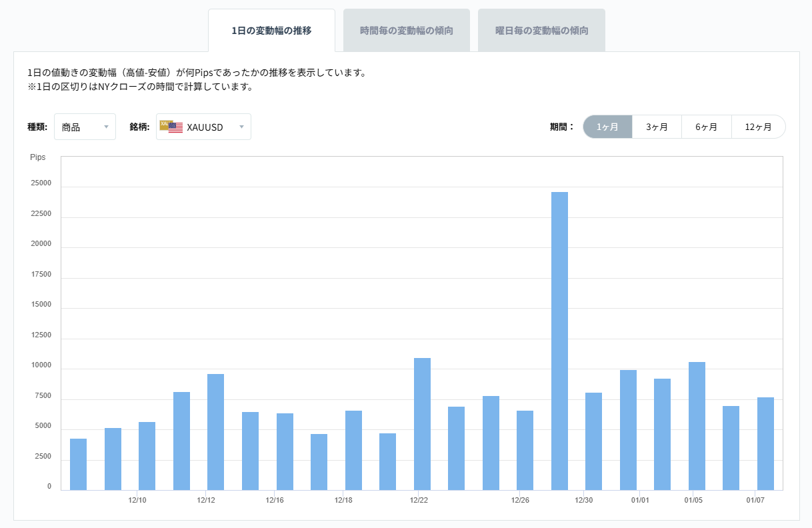This screenshot has width=812, height=528.
Task: Select the 12ヶ月 period option
Action: point(759,127)
